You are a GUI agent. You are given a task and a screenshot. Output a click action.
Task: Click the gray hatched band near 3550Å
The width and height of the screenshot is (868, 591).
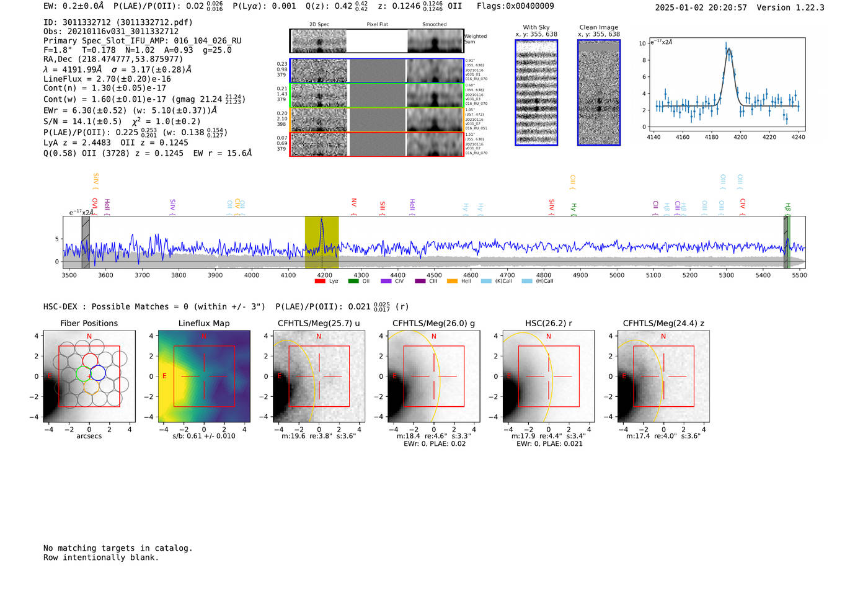86,242
